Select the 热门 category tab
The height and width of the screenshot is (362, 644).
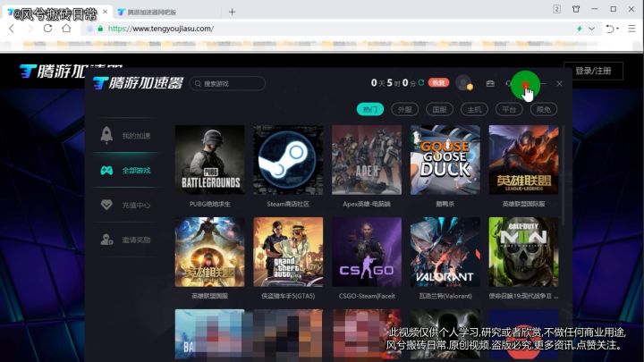click(x=370, y=110)
